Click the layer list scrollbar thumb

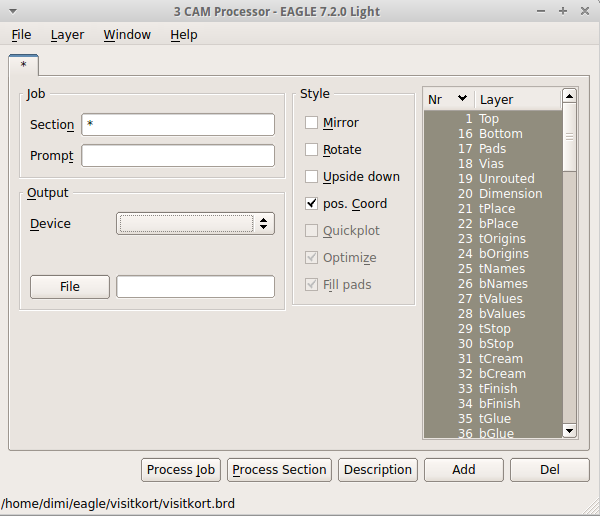coord(569,137)
